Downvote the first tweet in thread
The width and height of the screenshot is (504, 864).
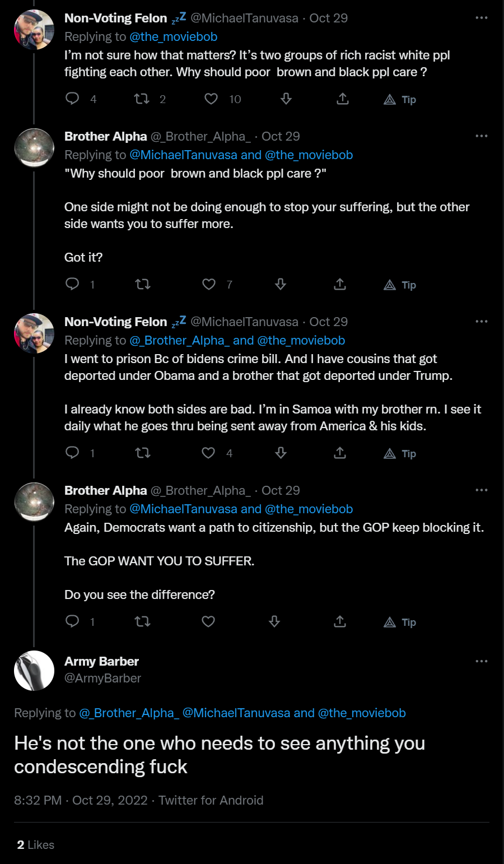(x=286, y=99)
